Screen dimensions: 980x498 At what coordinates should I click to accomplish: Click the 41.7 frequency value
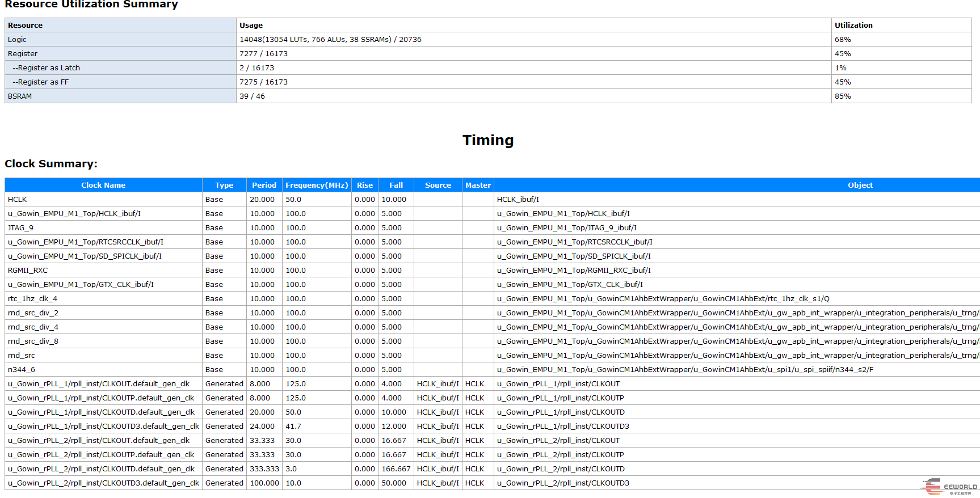coord(317,426)
